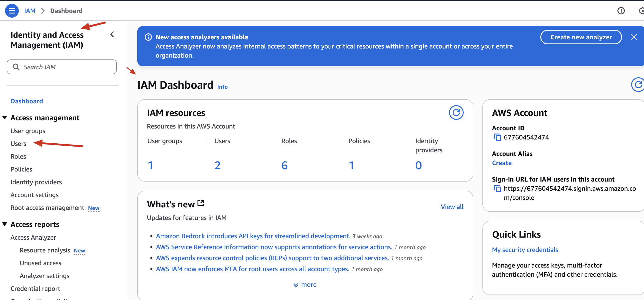Click the Roles count 6
Image resolution: width=644 pixels, height=300 pixels.
284,165
